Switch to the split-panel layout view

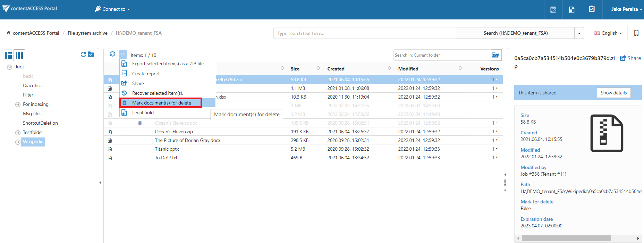tap(9, 55)
